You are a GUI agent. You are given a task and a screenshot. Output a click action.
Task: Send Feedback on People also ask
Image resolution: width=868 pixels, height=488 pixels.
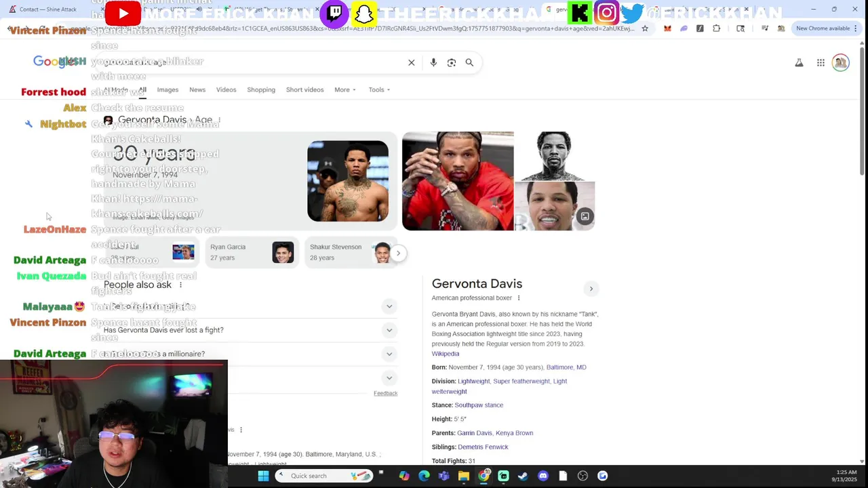point(385,393)
